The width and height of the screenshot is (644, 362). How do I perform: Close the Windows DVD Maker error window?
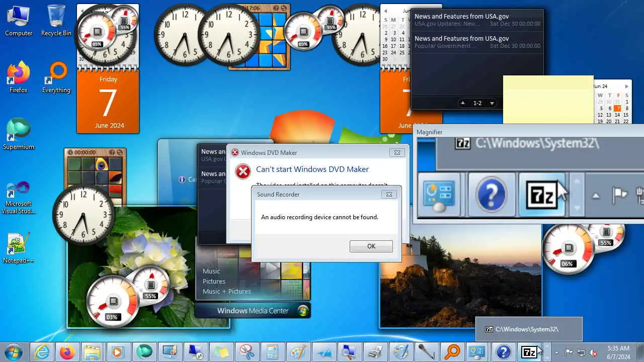tap(397, 152)
